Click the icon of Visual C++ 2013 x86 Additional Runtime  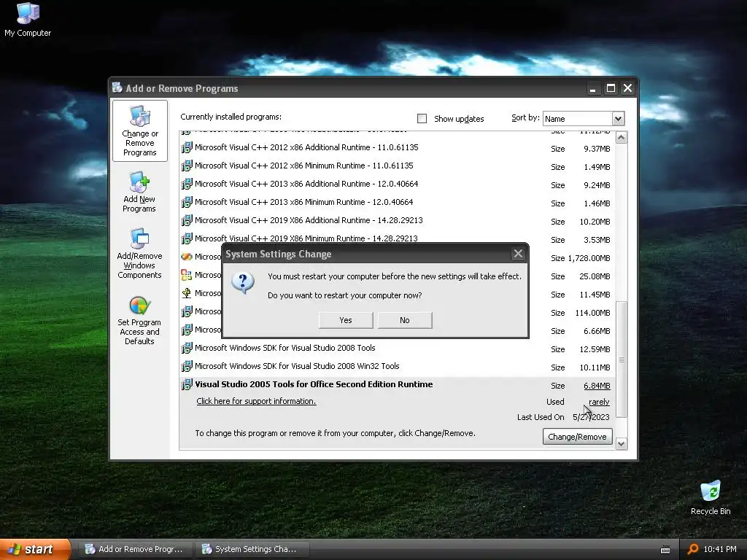pos(187,184)
